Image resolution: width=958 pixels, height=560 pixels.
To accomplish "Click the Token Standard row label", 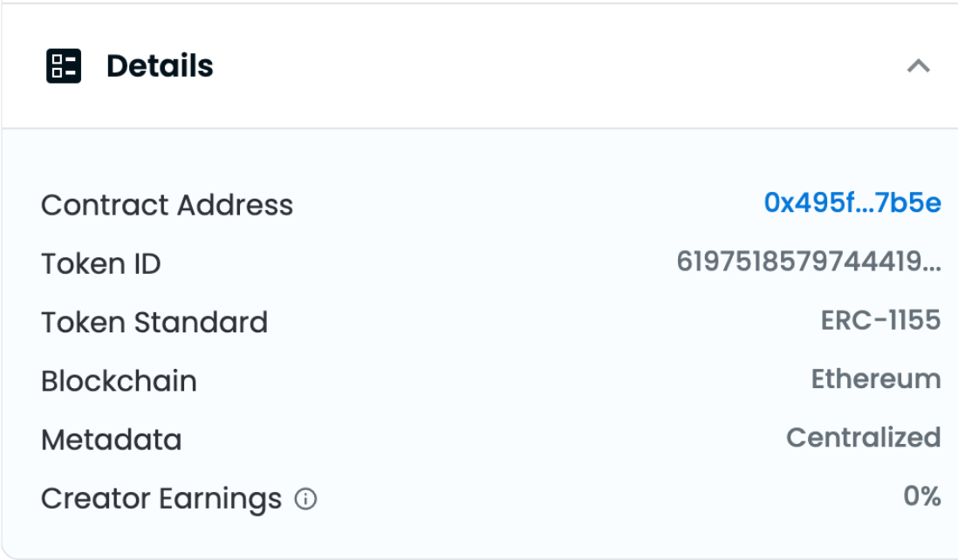I will (154, 322).
